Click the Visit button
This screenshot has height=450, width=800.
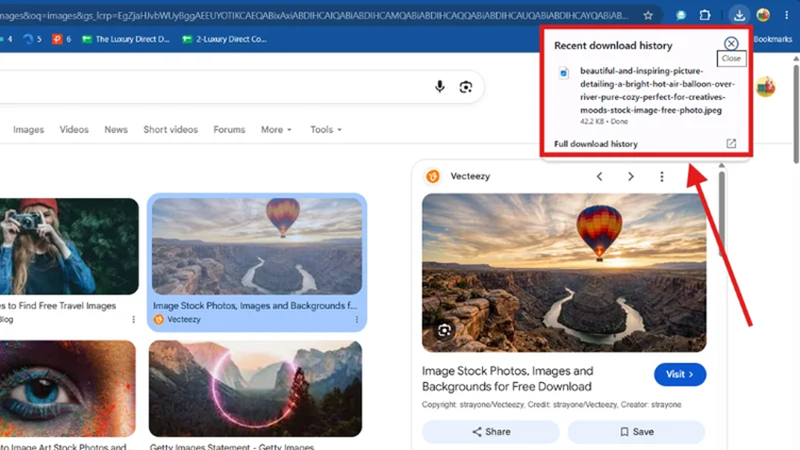(680, 374)
